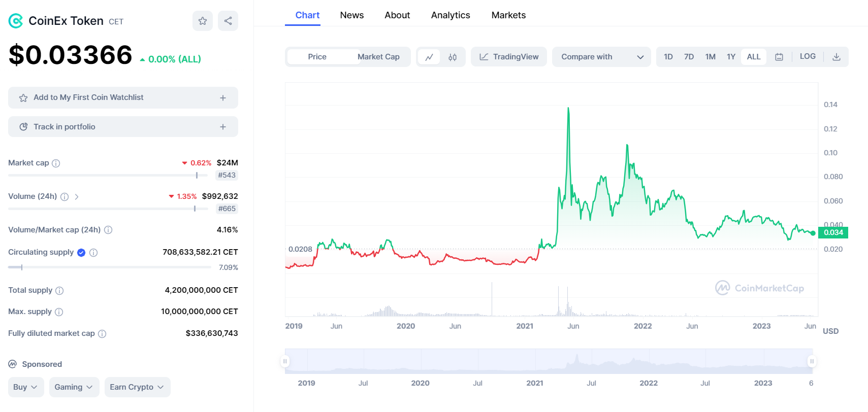This screenshot has height=412, width=868.
Task: Toggle chart to Market Cap view
Action: pyautogui.click(x=378, y=57)
